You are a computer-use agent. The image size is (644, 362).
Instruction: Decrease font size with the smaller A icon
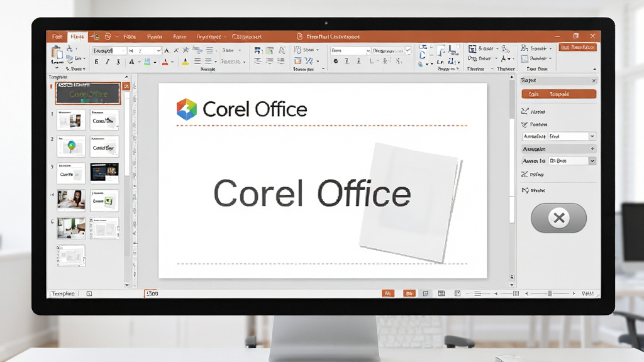coord(176,50)
